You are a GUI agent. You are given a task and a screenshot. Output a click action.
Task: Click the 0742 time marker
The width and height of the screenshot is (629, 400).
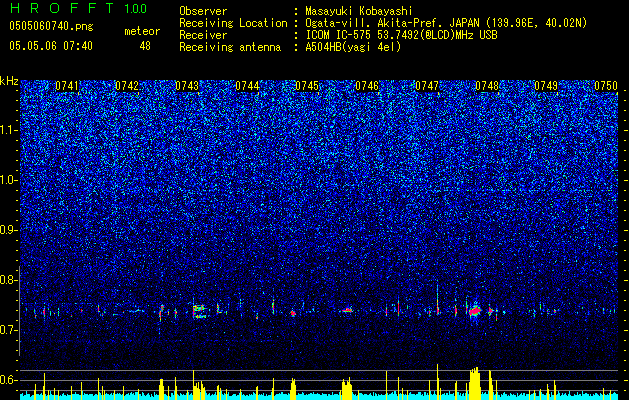[127, 86]
